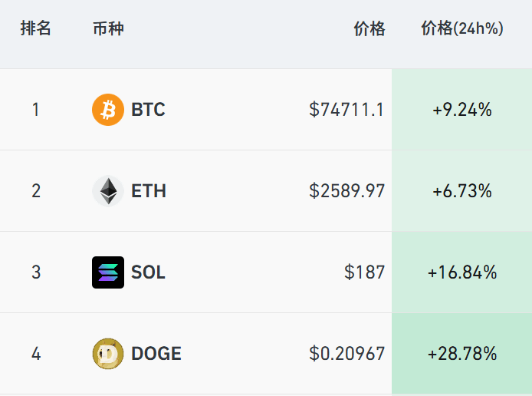Sort by 排名 column header

[x=35, y=28]
